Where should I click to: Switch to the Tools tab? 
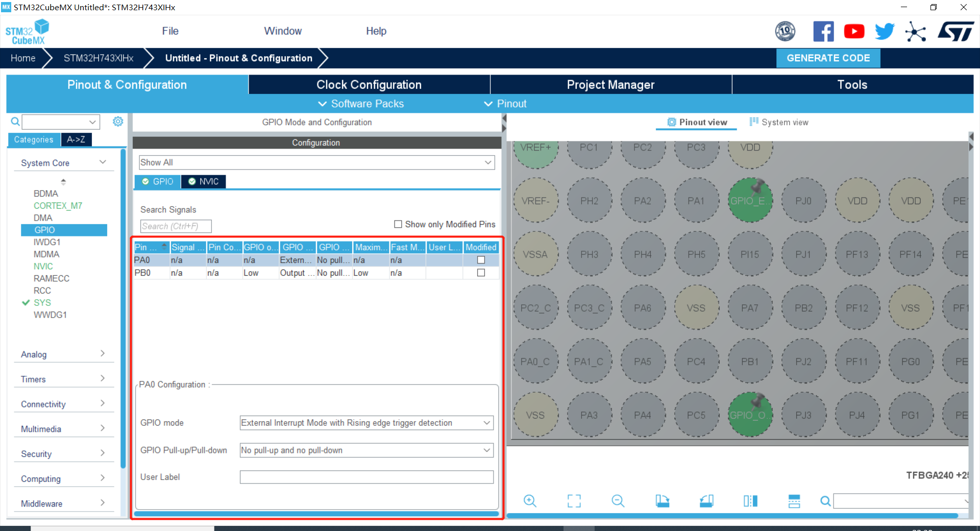point(852,85)
